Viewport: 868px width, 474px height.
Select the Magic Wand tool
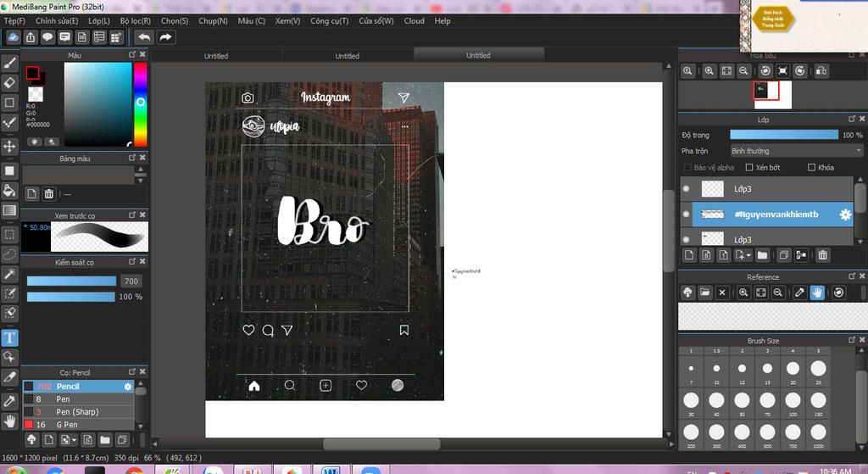pos(10,274)
